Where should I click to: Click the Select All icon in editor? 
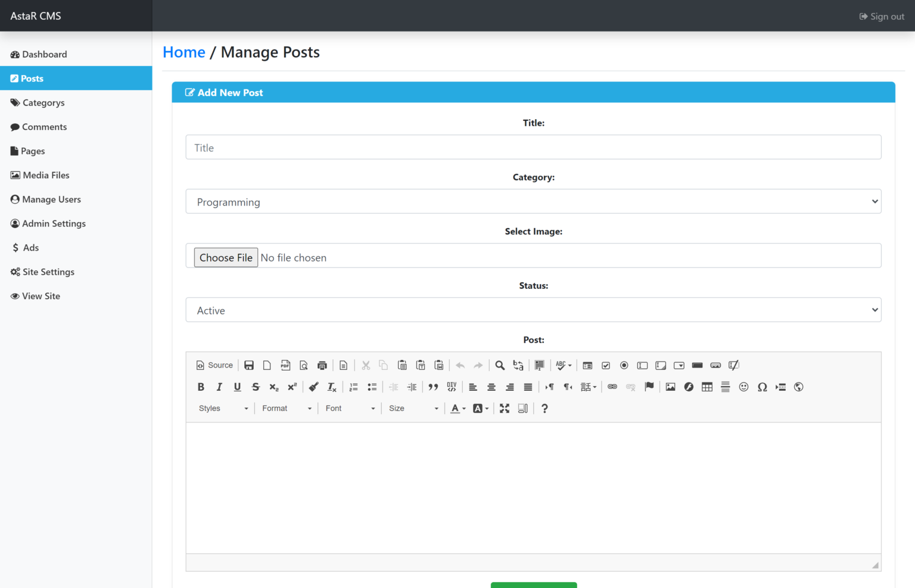(x=539, y=365)
